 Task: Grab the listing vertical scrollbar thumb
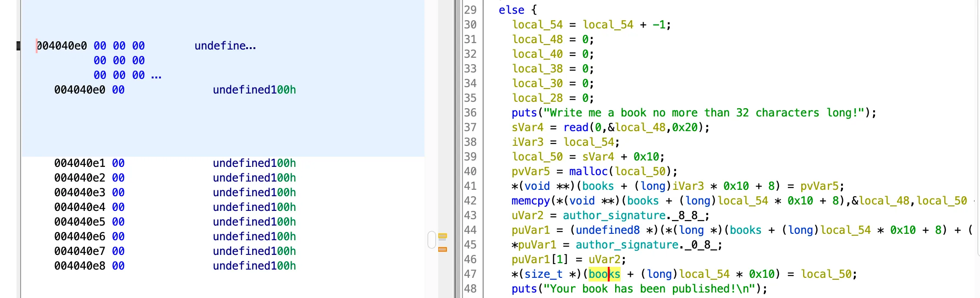[x=431, y=240]
